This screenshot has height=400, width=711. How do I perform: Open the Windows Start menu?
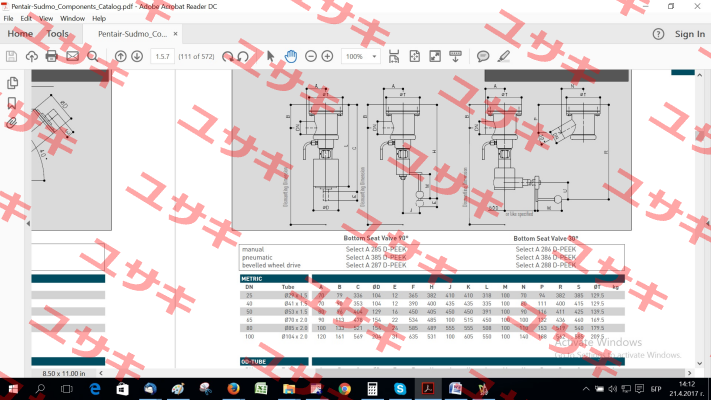(13, 389)
